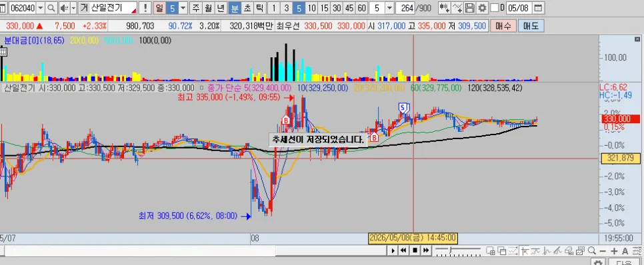Click the eraser delete-drawings icon

click(x=569, y=251)
